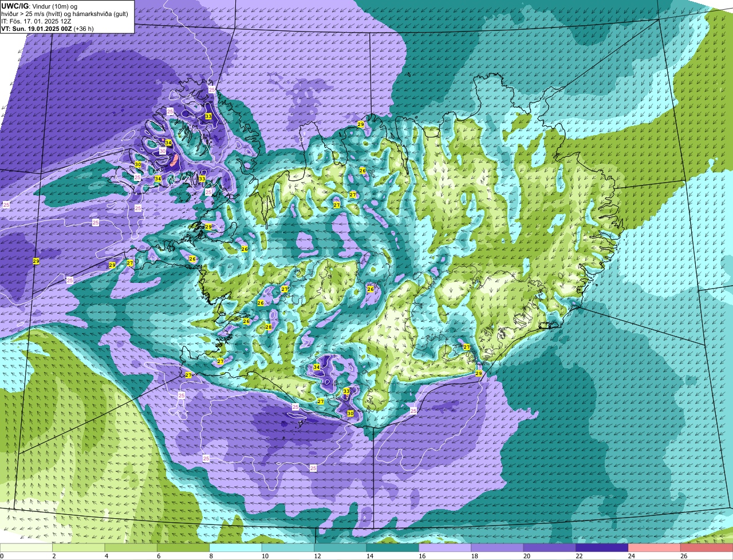Click the color scale tick label 4
Image resolution: width=733 pixels, height=560 pixels.
pyautogui.click(x=105, y=556)
